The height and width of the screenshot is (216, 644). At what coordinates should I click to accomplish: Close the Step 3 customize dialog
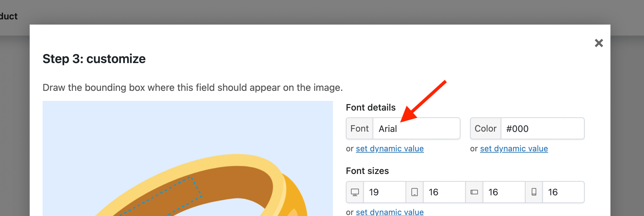tap(599, 43)
